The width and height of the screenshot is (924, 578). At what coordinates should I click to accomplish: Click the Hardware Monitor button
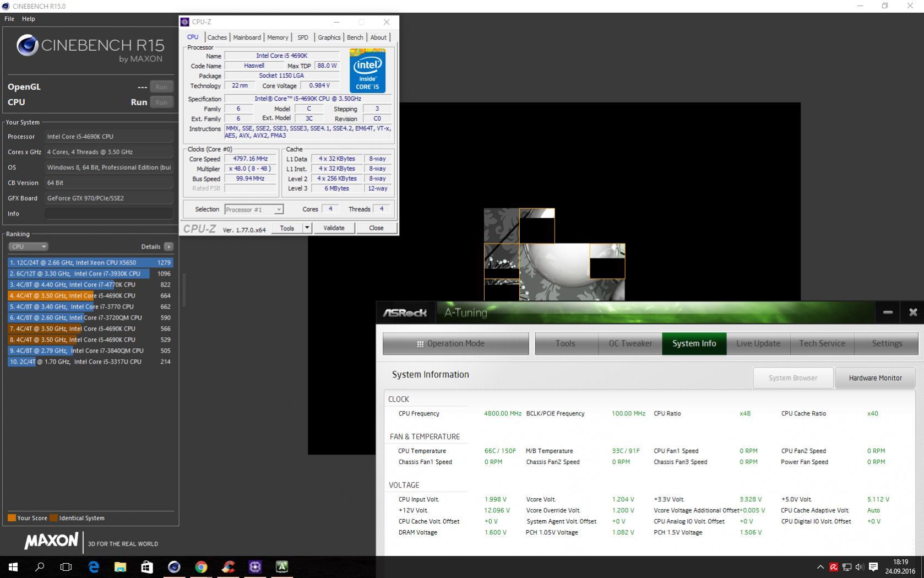[876, 378]
